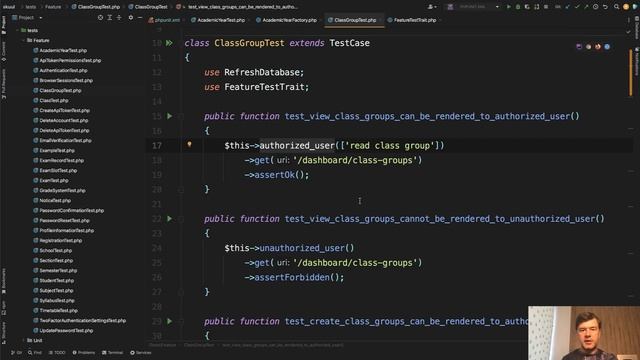Image resolution: width=640 pixels, height=360 pixels.
Task: Close the ClassGroupTest.php editor tab
Action: pos(380,20)
